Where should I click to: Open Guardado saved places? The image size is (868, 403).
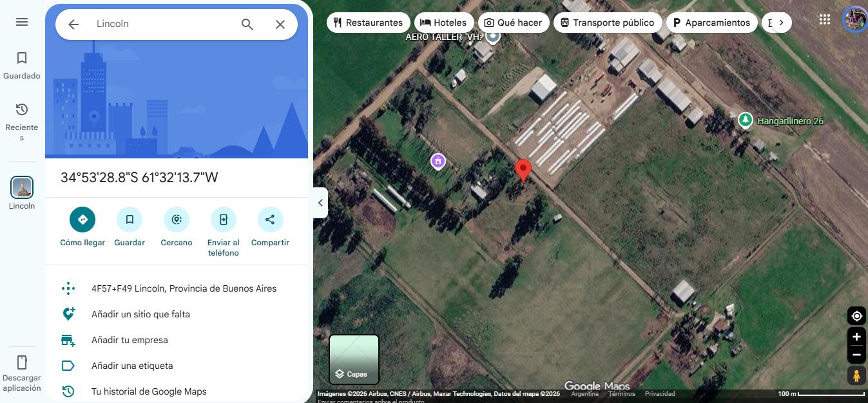22,66
